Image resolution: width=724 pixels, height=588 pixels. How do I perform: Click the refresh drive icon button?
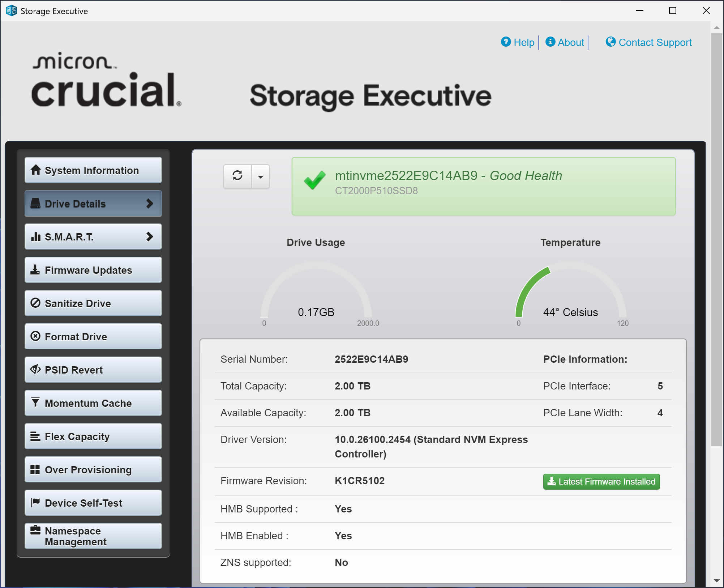(x=237, y=176)
